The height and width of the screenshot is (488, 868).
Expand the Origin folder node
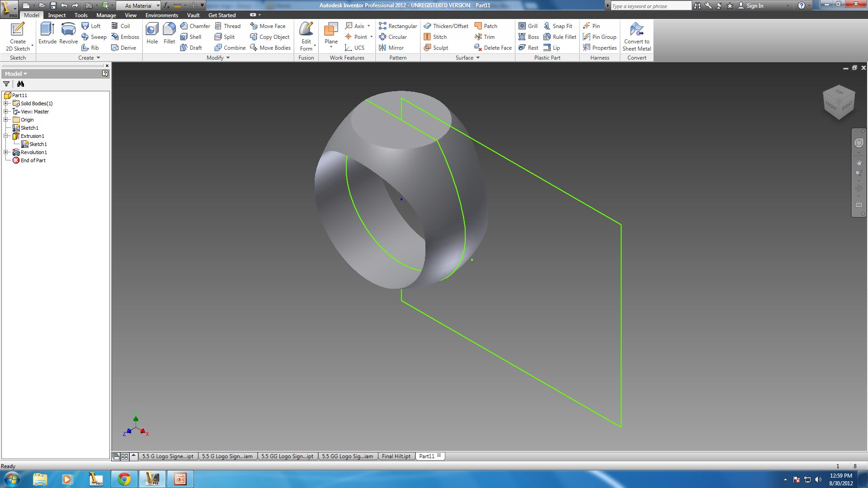click(x=6, y=120)
